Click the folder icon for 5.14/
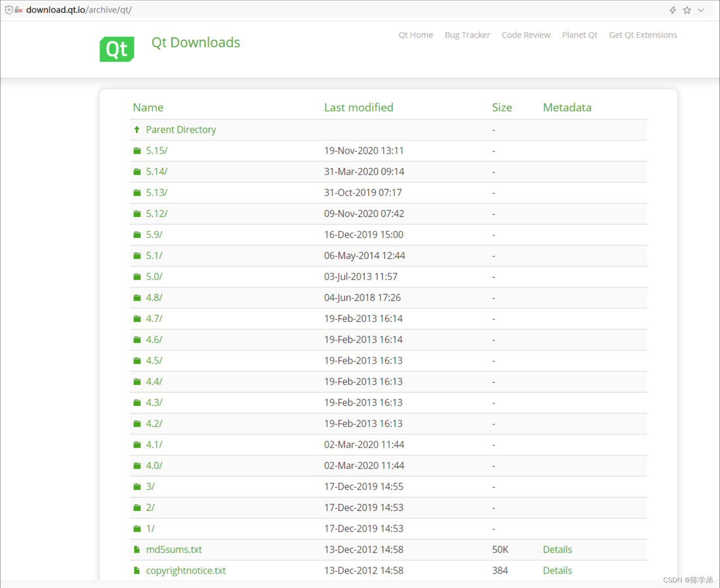This screenshot has width=720, height=588. click(137, 172)
